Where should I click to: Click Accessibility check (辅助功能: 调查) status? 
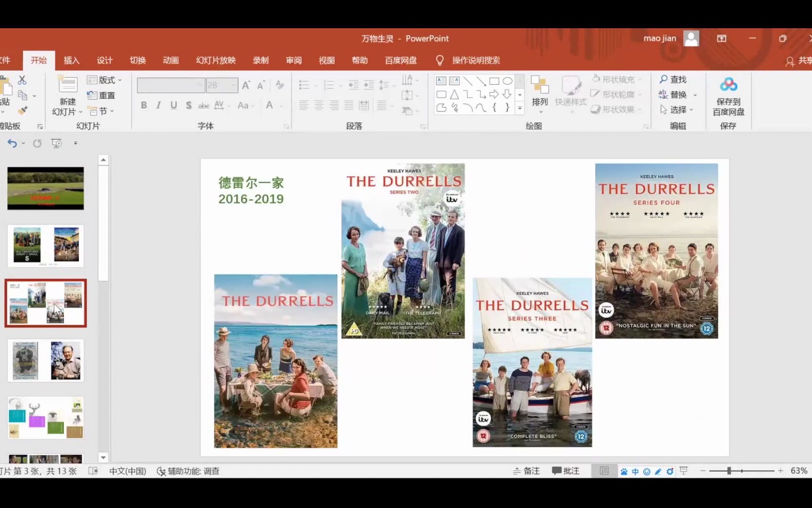[x=188, y=471]
